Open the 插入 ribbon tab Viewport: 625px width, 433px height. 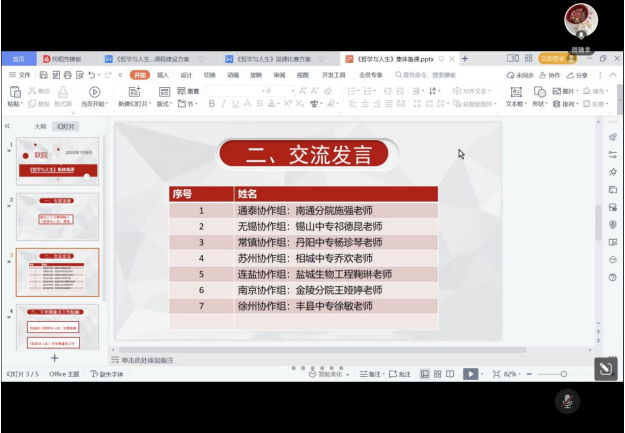(163, 75)
